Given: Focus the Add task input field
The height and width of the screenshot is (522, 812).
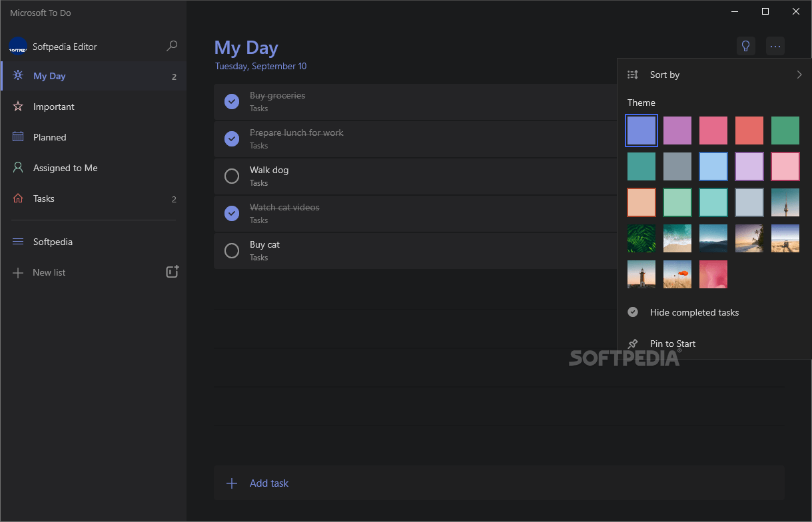Looking at the screenshot, I should click(500, 483).
